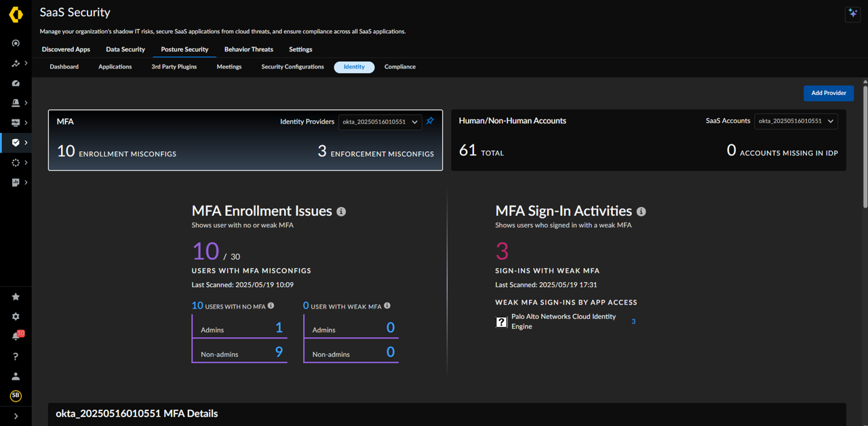Open the siren alert sidebar icon
The width and height of the screenshot is (868, 426).
[x=16, y=103]
